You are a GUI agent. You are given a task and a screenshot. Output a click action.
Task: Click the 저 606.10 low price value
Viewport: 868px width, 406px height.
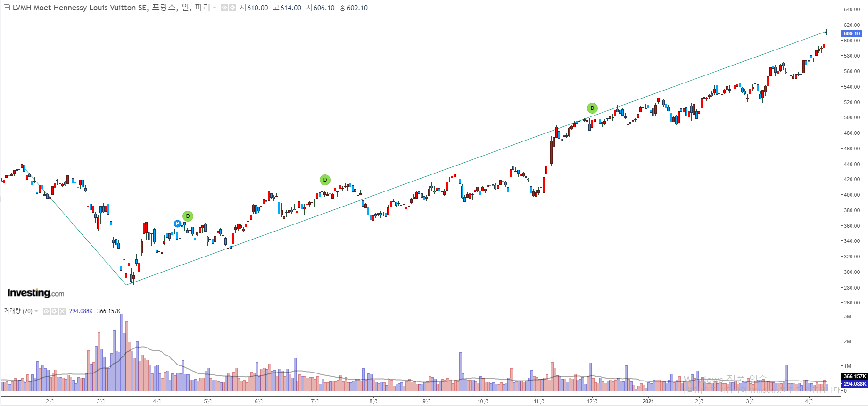tap(321, 8)
